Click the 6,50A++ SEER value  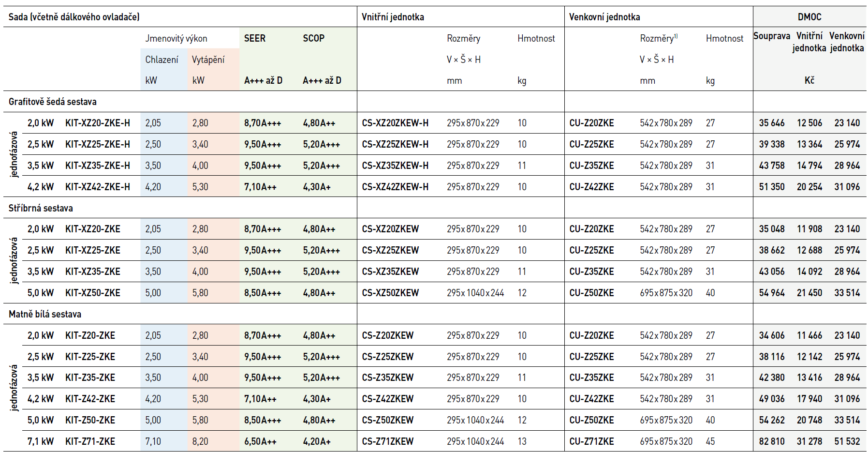click(260, 441)
